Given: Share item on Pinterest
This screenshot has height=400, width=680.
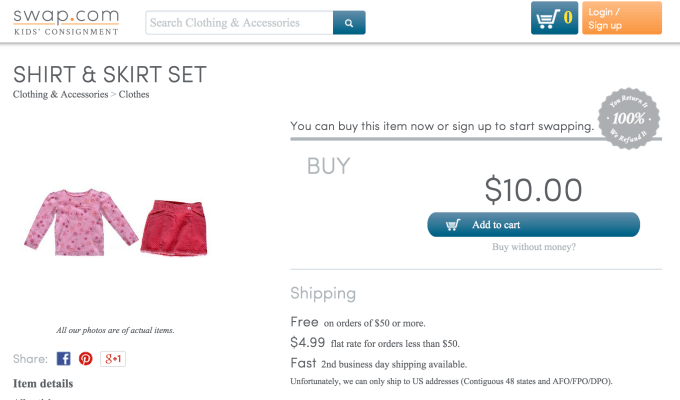Looking at the screenshot, I should click(x=86, y=358).
